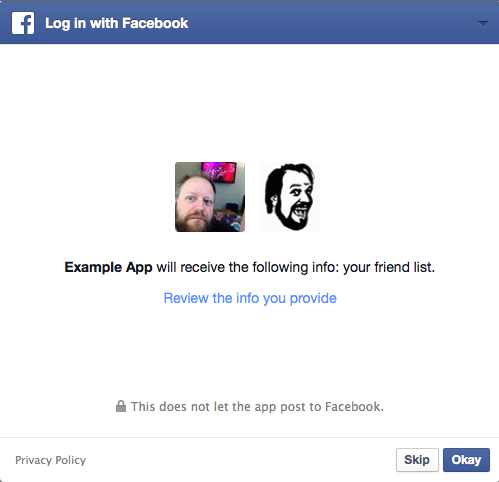Screen dimensions: 499x482
Task: Select the text 'your friend list'
Action: coord(388,267)
